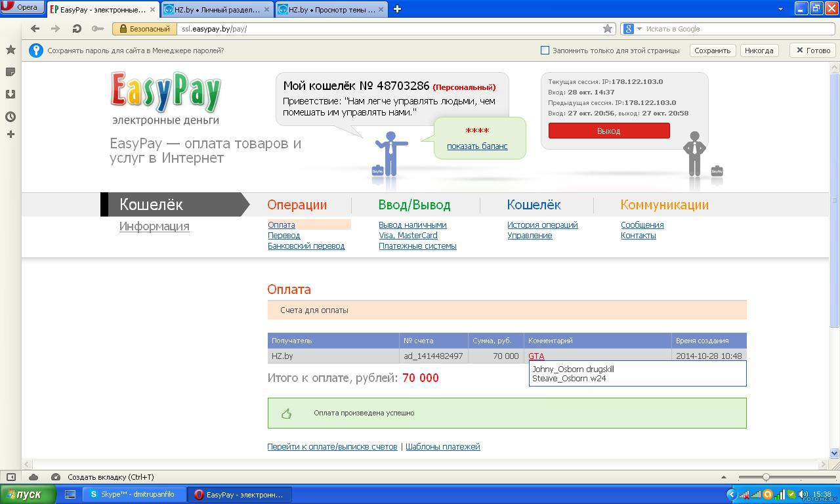The width and height of the screenshot is (840, 504).
Task: Open the Вывод наличными link
Action: point(412,224)
